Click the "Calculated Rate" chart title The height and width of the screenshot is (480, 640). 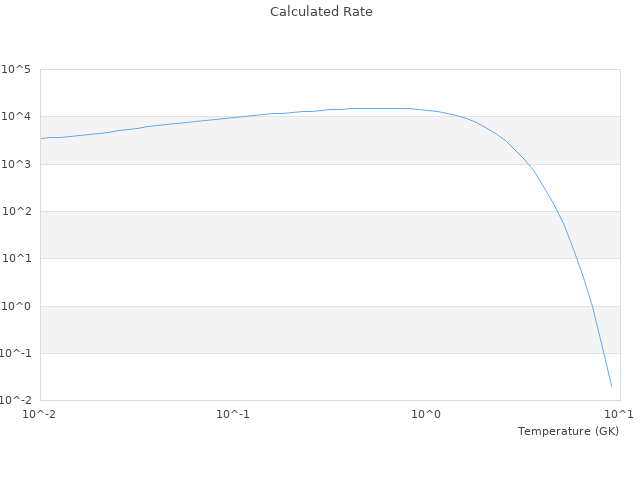tap(321, 12)
